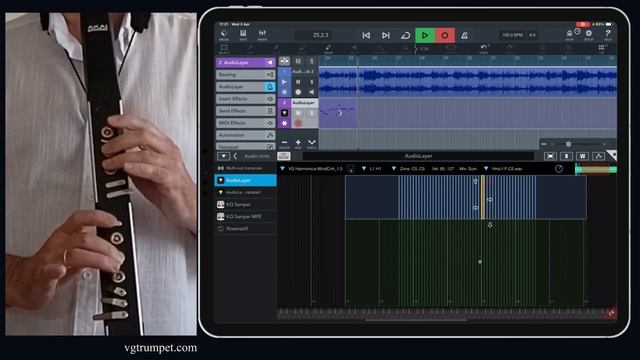Jump to previous locator
The height and width of the screenshot is (360, 640).
(366, 36)
